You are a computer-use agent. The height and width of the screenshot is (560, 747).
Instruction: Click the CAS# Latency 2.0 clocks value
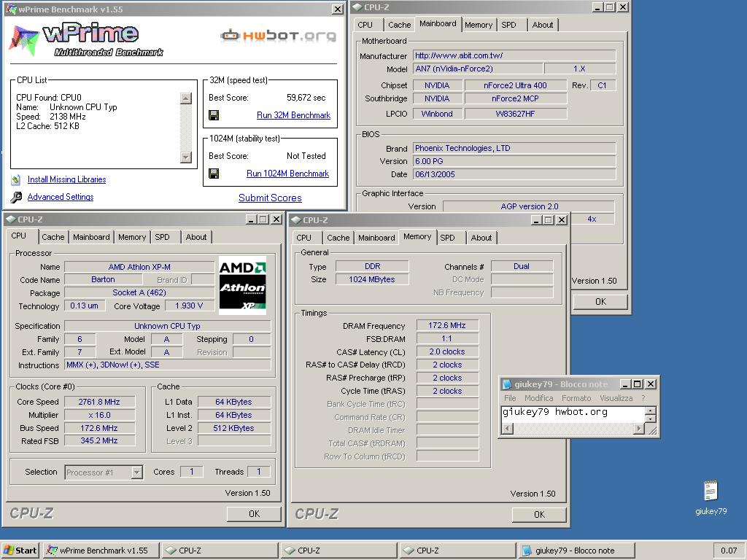click(447, 351)
